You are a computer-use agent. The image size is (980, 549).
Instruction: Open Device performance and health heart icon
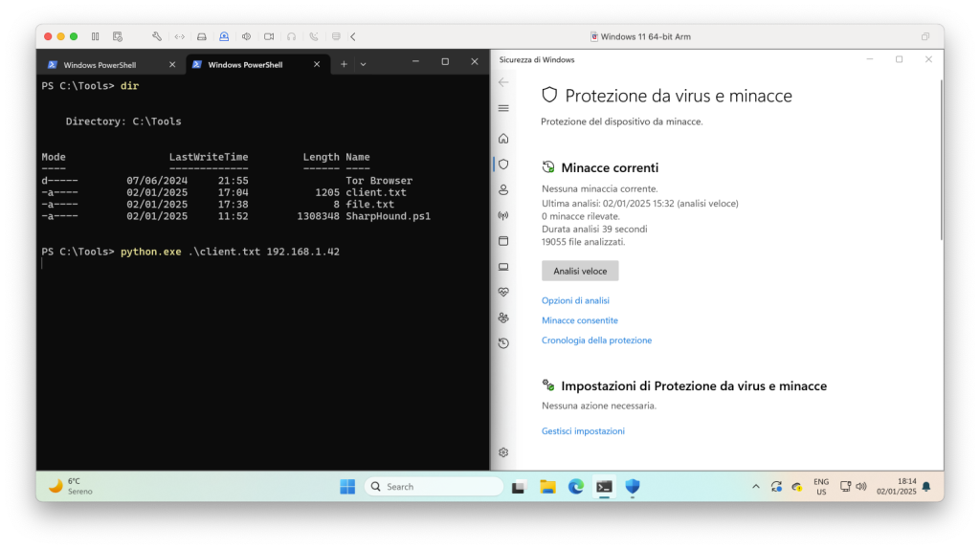pyautogui.click(x=503, y=292)
